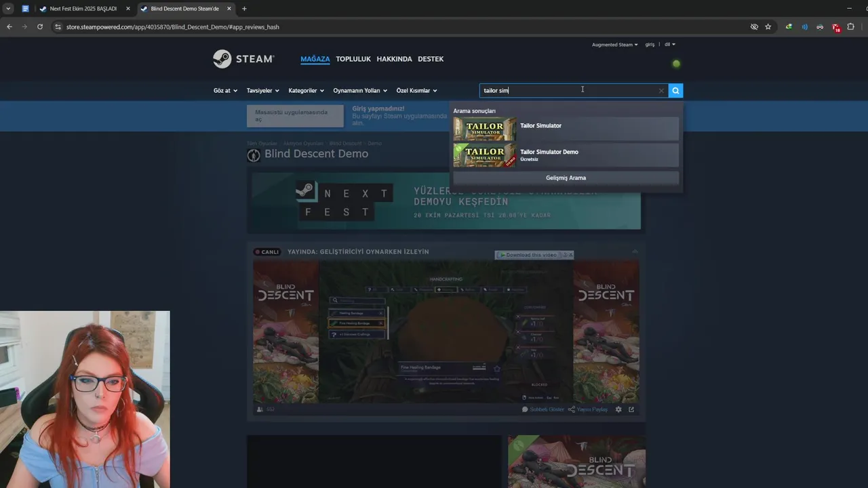Click the live broadcast video player

pos(446,332)
